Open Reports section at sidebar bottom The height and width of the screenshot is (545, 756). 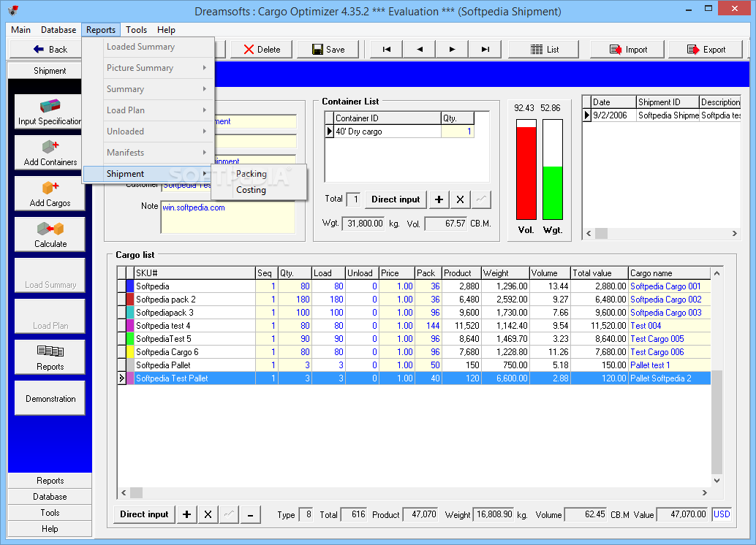pyautogui.click(x=50, y=481)
